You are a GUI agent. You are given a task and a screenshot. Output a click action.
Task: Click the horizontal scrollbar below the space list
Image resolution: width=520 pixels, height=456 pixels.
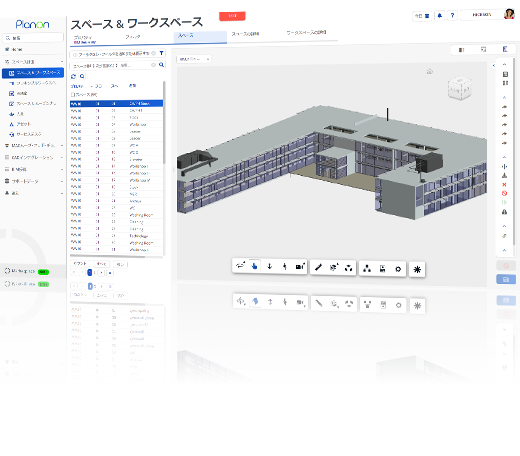pos(107,257)
